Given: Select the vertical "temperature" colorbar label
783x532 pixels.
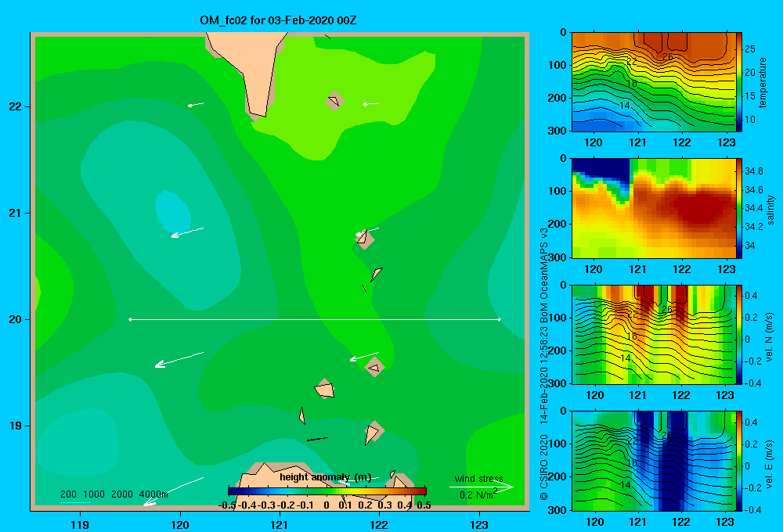Looking at the screenshot, I should click(x=763, y=82).
